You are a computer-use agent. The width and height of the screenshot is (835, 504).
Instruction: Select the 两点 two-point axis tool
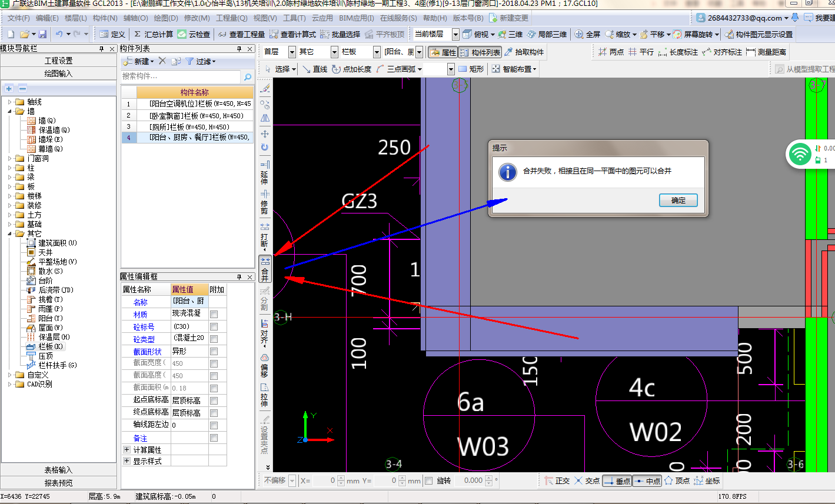click(611, 52)
